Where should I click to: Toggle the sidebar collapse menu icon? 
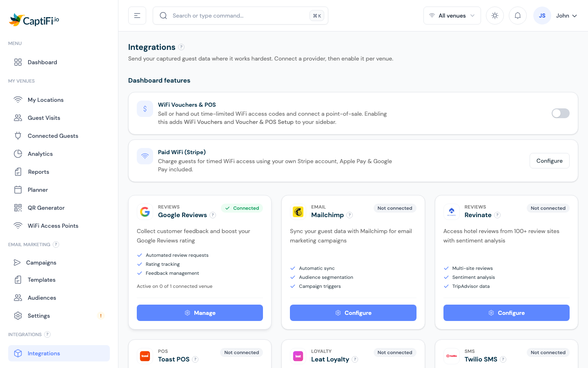click(137, 16)
